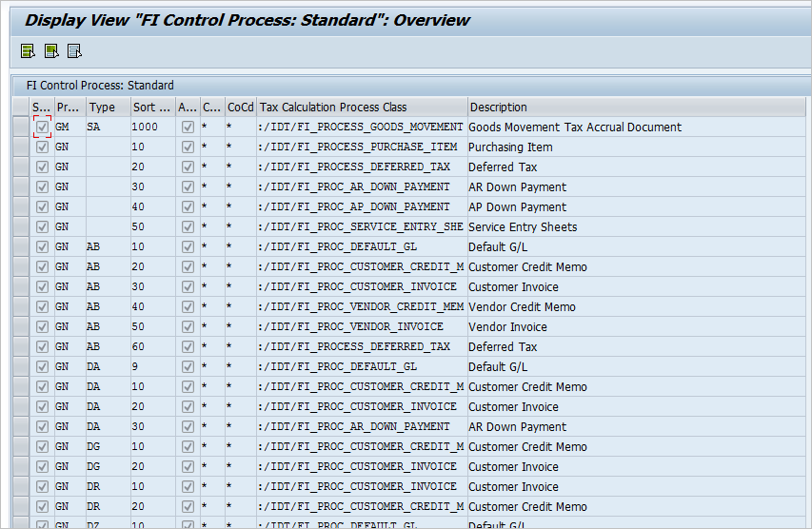Select row selector of Vendor Credit Memo row
This screenshot has width=812, height=529.
pyautogui.click(x=21, y=307)
